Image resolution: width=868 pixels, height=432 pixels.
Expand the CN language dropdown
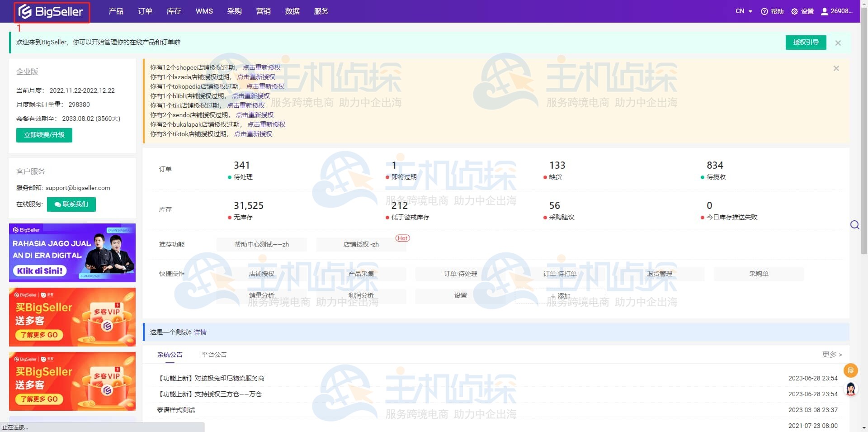[x=743, y=11]
